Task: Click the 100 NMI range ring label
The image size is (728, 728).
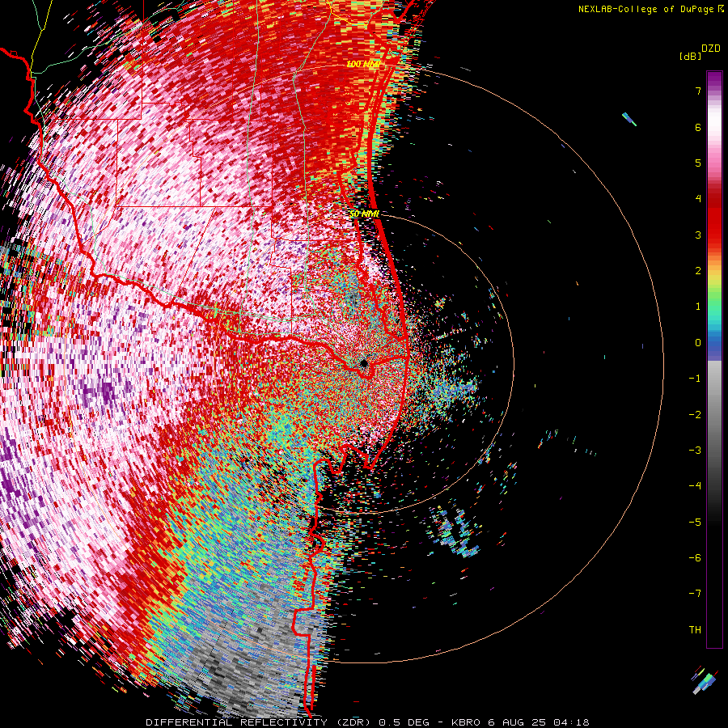Action: [x=363, y=64]
